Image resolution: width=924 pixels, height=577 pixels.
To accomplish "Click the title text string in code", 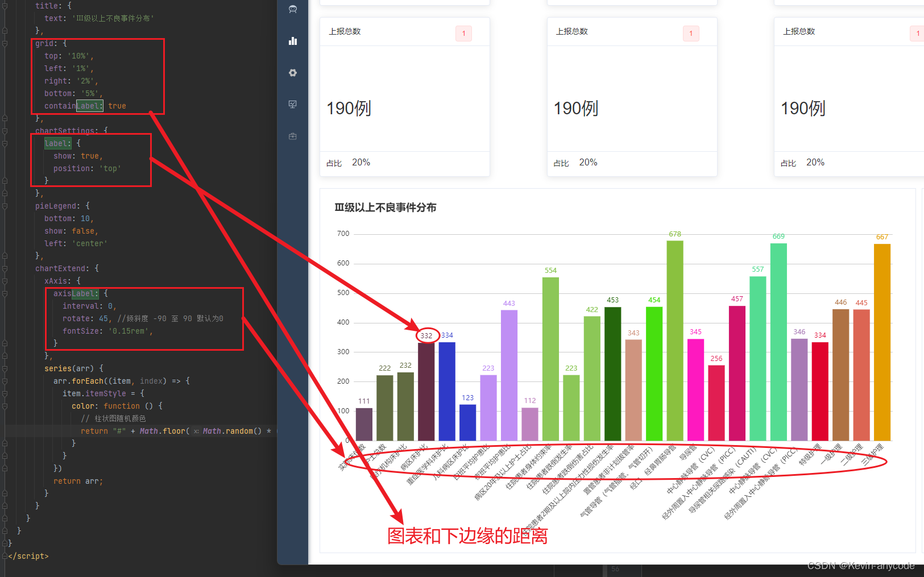I will tap(113, 18).
